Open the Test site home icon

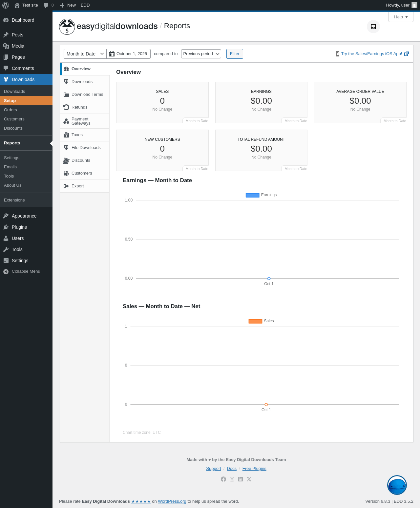[x=17, y=5]
